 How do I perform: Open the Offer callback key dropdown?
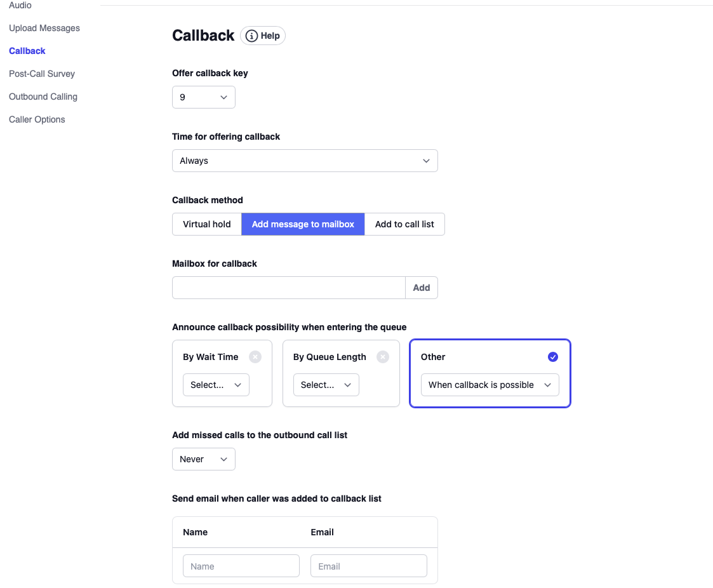click(x=204, y=97)
